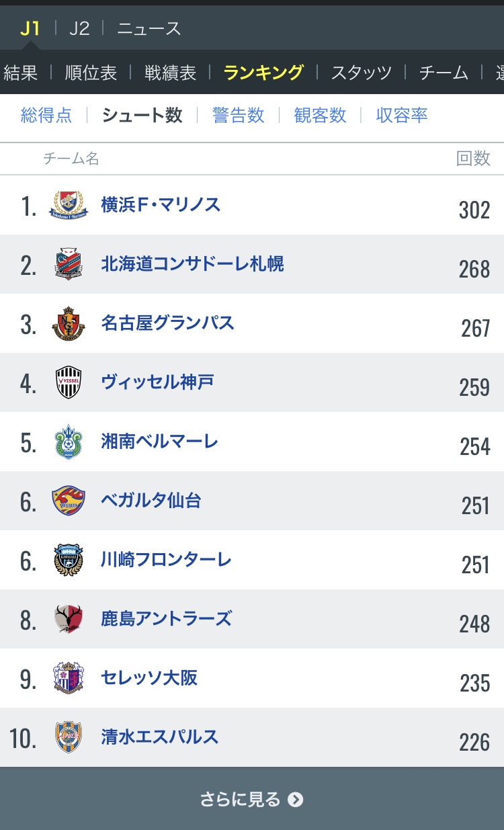Select the 順位表 menu item

(x=91, y=73)
